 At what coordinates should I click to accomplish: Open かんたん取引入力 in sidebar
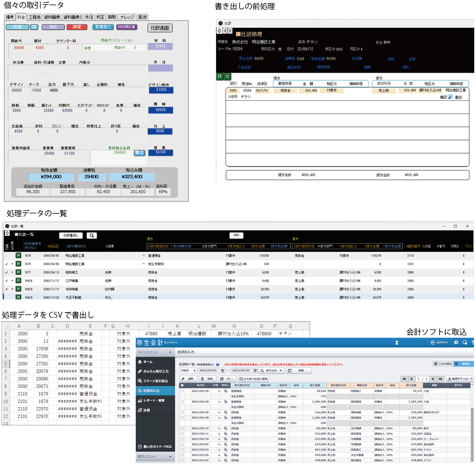(155, 371)
